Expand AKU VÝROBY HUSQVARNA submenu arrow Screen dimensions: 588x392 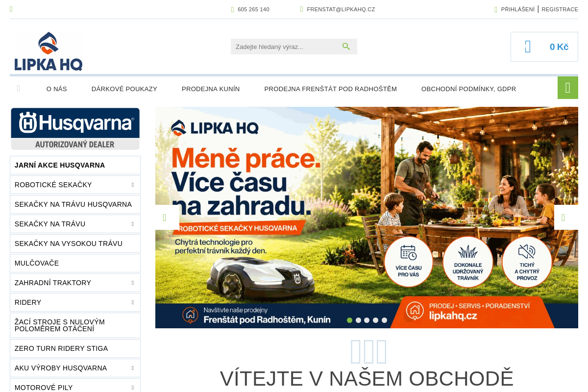(133, 368)
